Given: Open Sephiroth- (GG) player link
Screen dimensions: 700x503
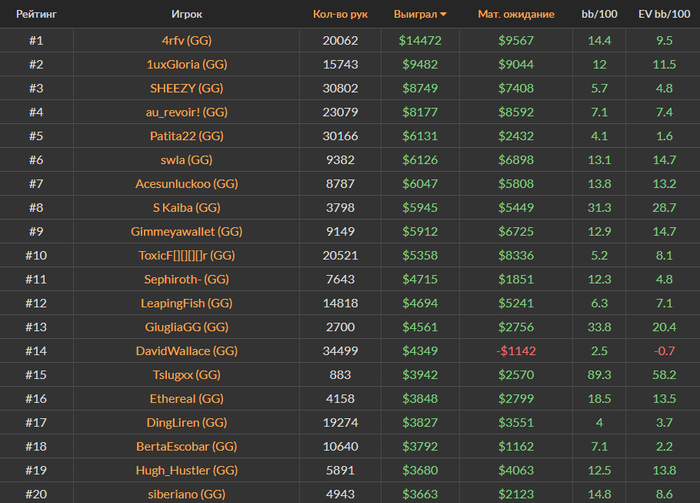Looking at the screenshot, I should pos(187,279).
